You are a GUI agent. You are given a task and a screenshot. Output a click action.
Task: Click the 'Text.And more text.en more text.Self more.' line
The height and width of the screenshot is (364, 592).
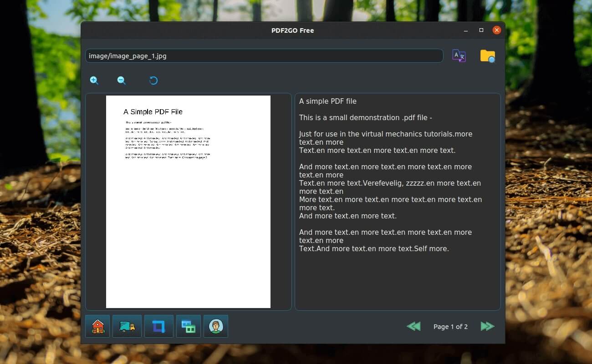[374, 248]
